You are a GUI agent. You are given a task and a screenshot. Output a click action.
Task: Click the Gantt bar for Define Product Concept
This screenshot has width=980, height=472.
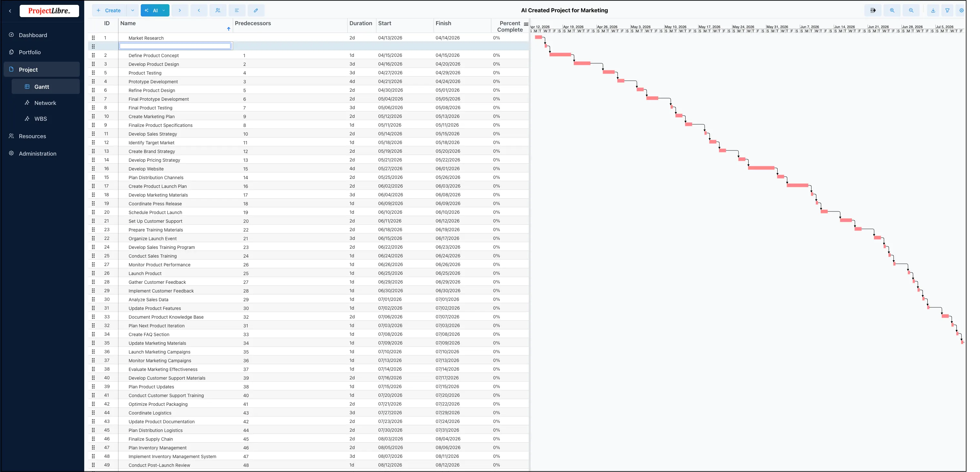(x=546, y=46)
